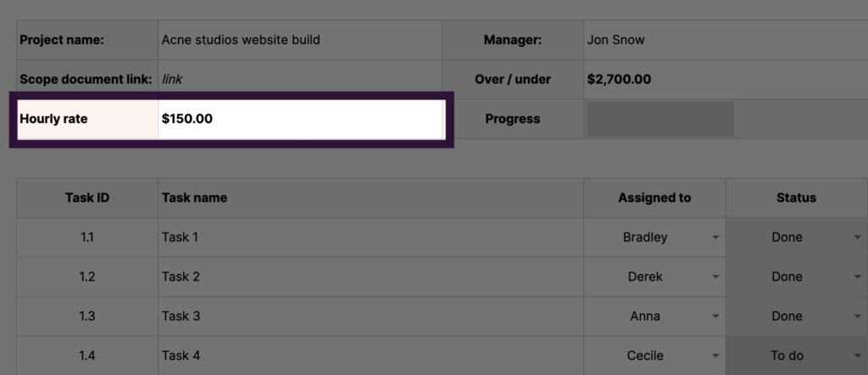Click the Progress bar cell

point(659,120)
